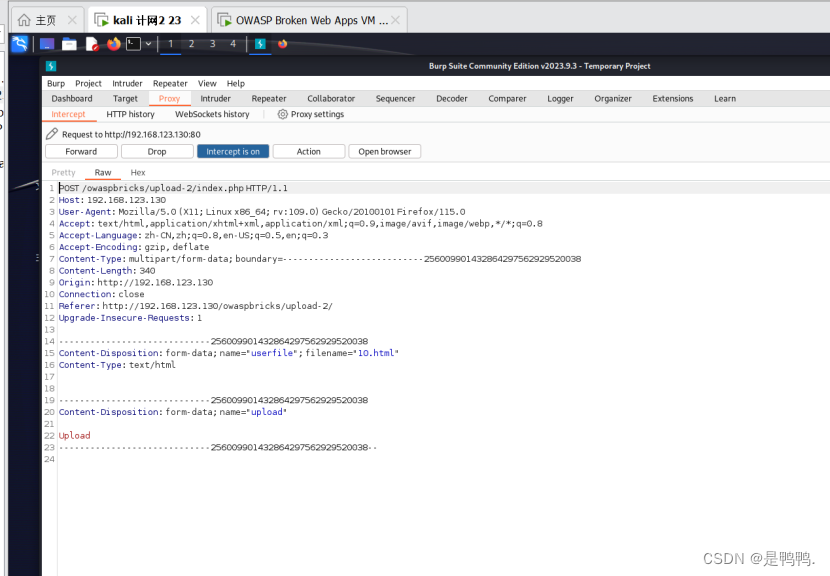
Task: Switch to the Repeater tool tab
Action: (x=269, y=98)
